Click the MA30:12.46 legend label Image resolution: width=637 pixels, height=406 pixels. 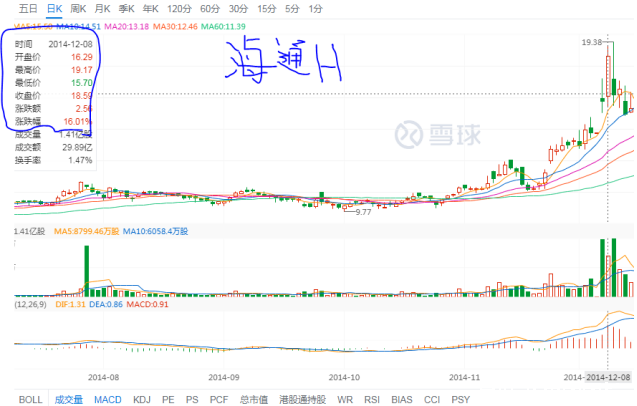175,26
